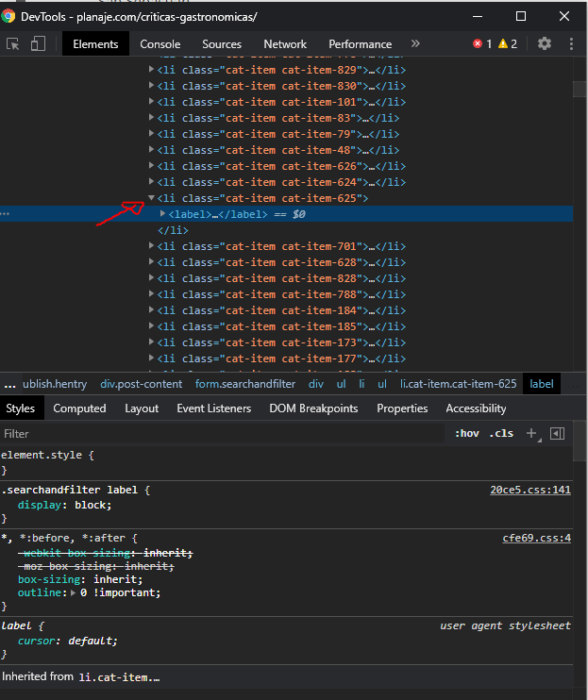Focus the styles Filter input field
Viewport: 588px width, 700px height.
(x=222, y=433)
